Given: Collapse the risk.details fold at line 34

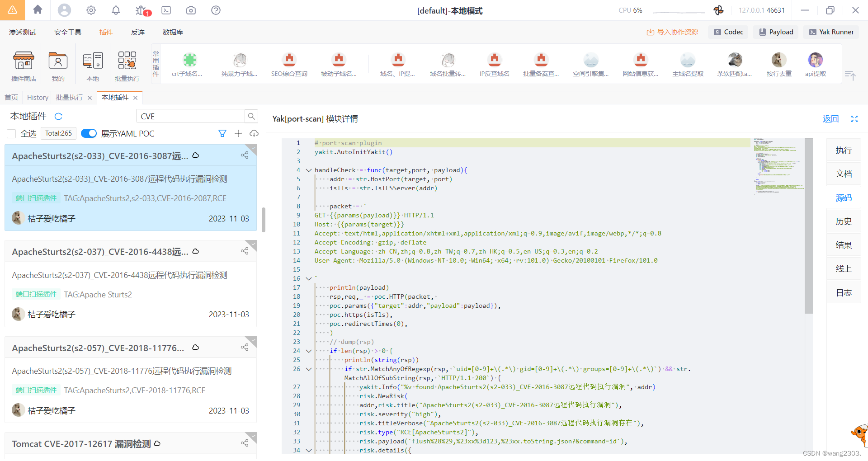Looking at the screenshot, I should (309, 451).
